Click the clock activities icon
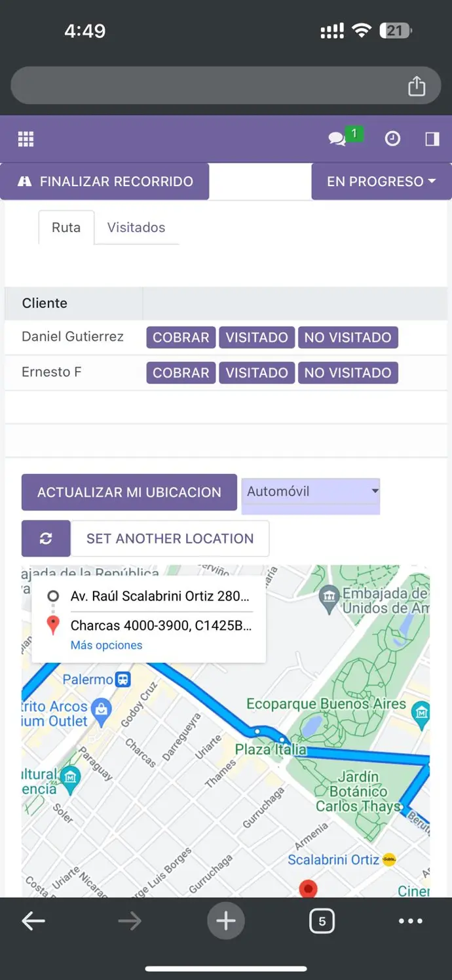Screen dimensions: 452x980 pos(392,139)
